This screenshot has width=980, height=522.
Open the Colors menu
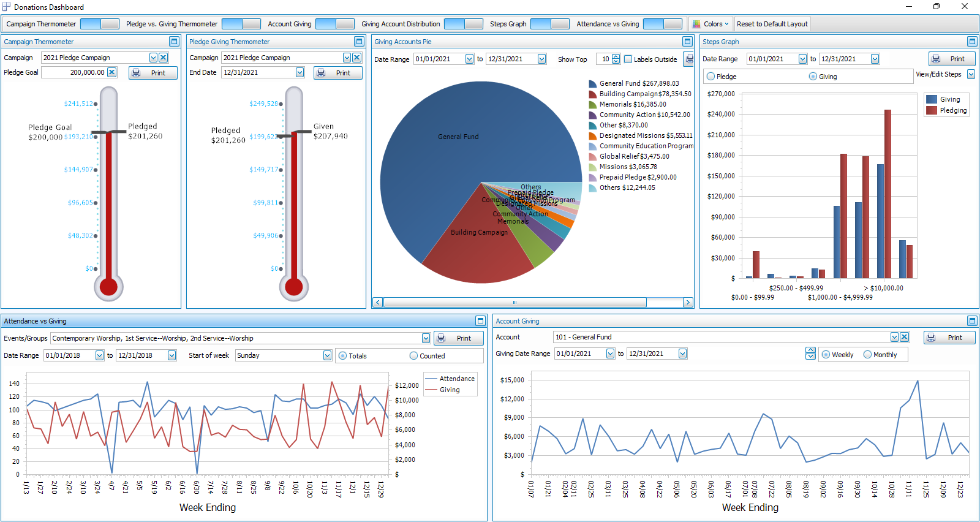click(710, 24)
